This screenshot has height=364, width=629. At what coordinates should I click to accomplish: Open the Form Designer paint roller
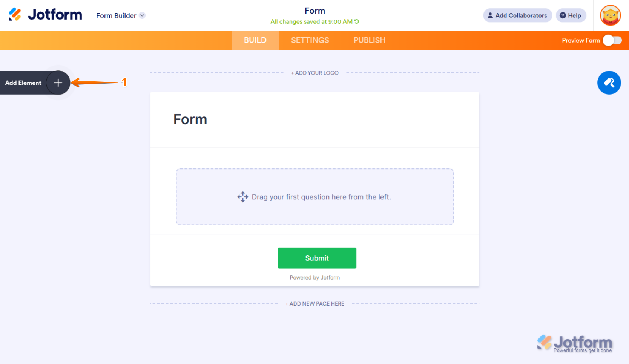[609, 83]
